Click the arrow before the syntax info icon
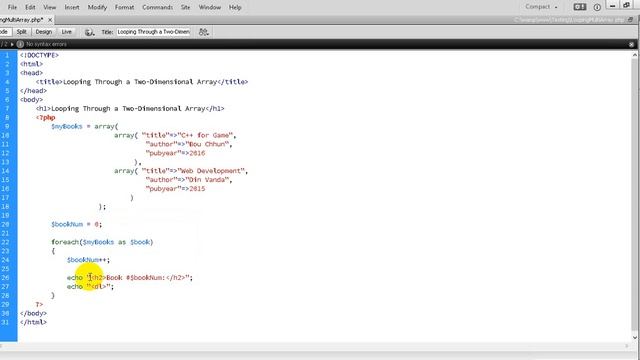Viewport: 640px width, 360px height. pyautogui.click(x=12, y=44)
